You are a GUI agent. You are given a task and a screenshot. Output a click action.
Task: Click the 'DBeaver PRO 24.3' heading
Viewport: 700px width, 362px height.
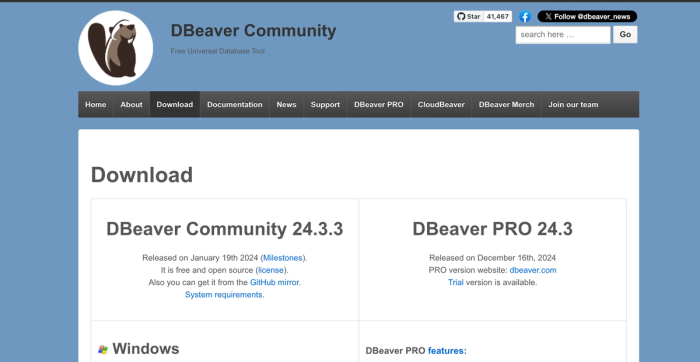[x=492, y=229]
